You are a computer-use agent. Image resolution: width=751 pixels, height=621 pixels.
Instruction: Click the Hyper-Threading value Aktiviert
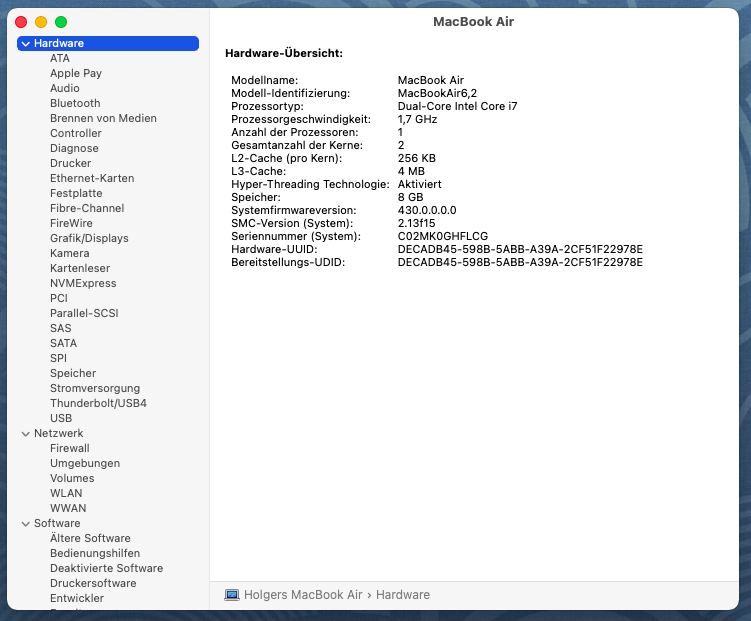pos(420,184)
